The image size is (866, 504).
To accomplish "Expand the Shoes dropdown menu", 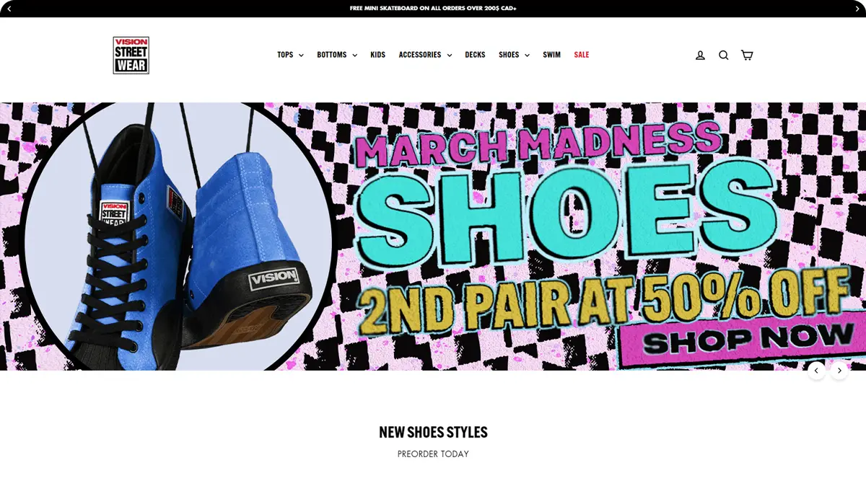I will coord(514,55).
